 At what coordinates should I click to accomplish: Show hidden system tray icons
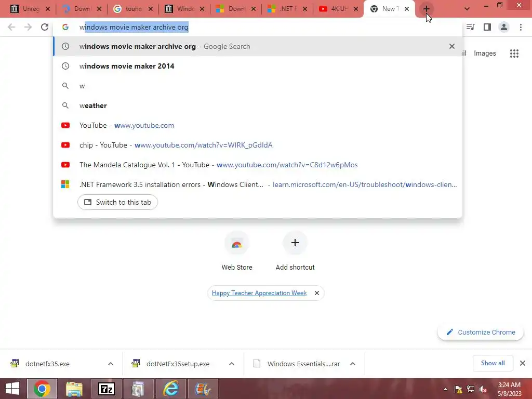(445, 389)
